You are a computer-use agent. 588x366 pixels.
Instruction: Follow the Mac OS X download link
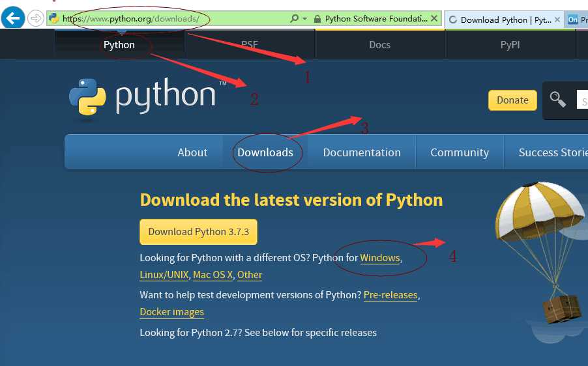click(213, 275)
